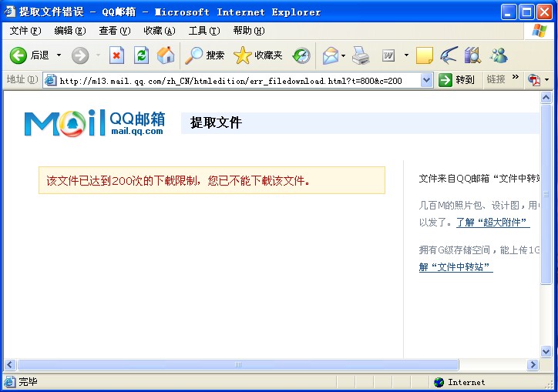This screenshot has width=558, height=392.
Task: Refresh the page with the Refresh icon
Action: point(141,55)
